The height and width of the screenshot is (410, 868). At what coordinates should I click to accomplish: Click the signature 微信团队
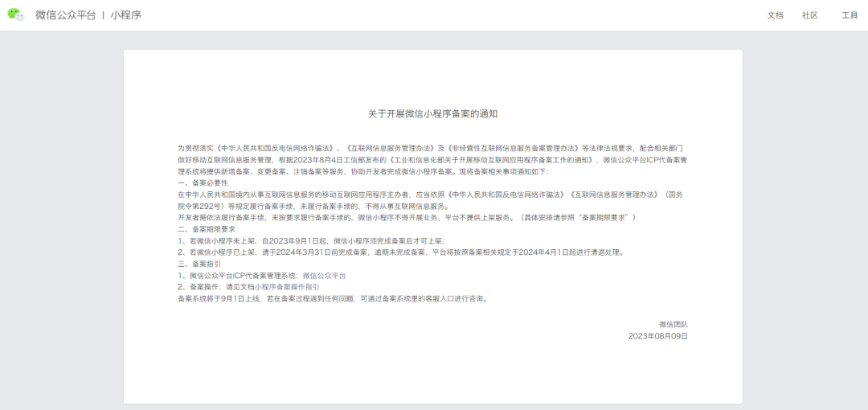(x=674, y=324)
